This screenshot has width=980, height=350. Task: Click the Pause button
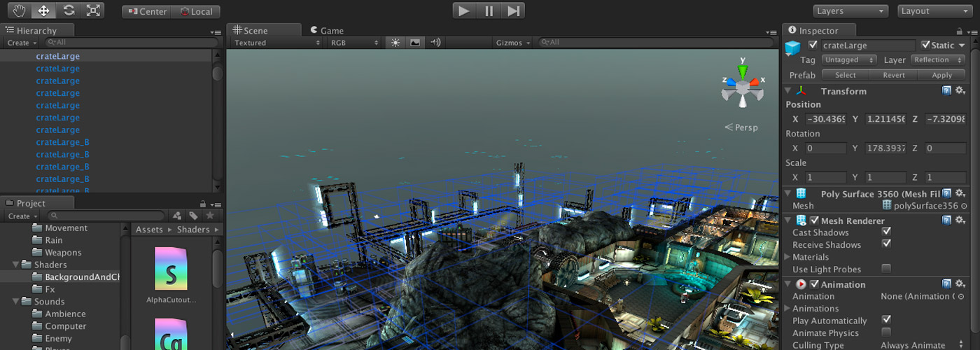coord(489,10)
